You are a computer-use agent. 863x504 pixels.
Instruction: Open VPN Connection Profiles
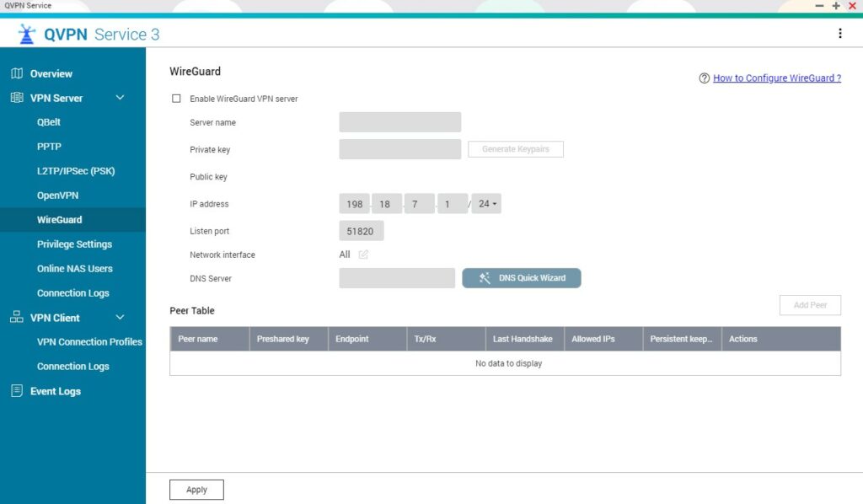[x=89, y=341]
